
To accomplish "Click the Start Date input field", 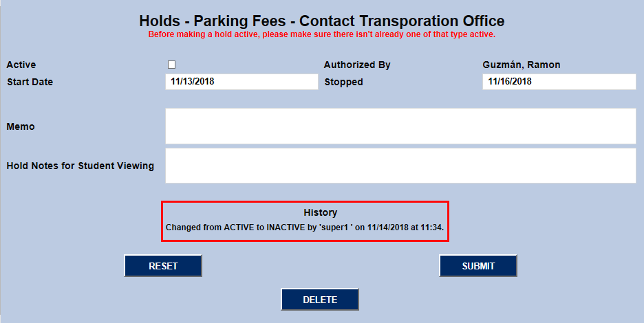I will 241,82.
